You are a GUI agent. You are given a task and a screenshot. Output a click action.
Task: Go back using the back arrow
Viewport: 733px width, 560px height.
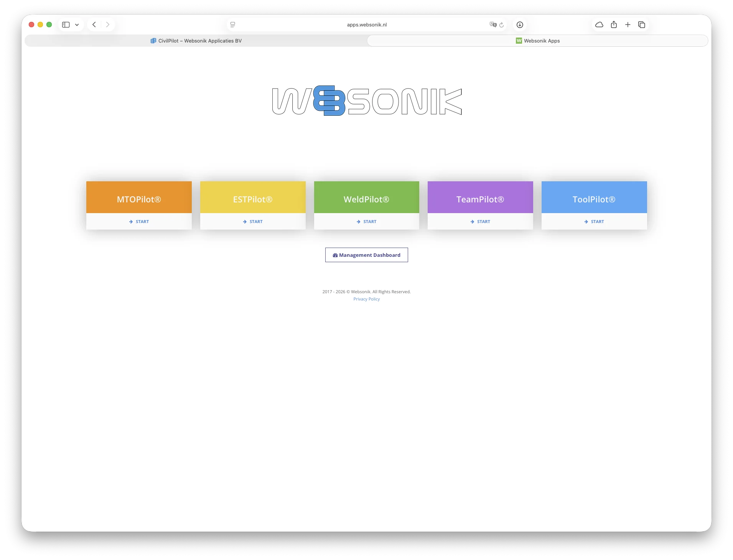pos(94,25)
